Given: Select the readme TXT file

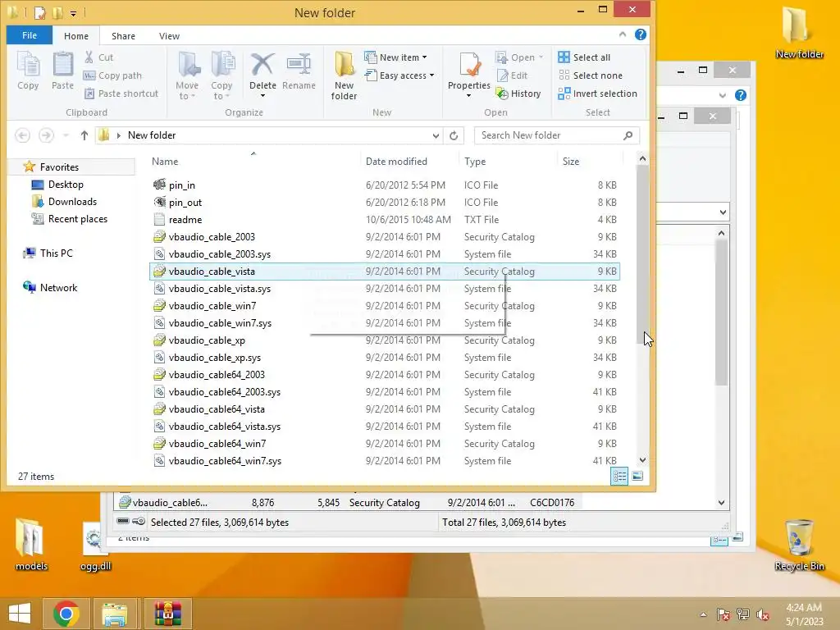Looking at the screenshot, I should point(384,220).
